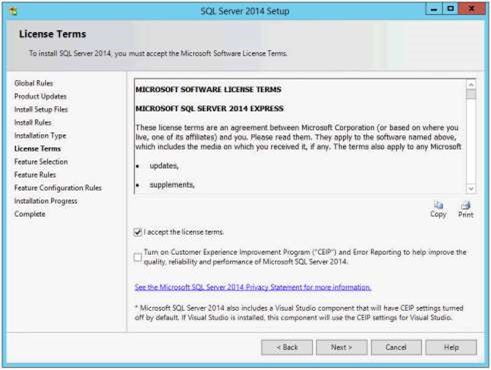
Task: Select the Installation Progress step
Action: [46, 201]
